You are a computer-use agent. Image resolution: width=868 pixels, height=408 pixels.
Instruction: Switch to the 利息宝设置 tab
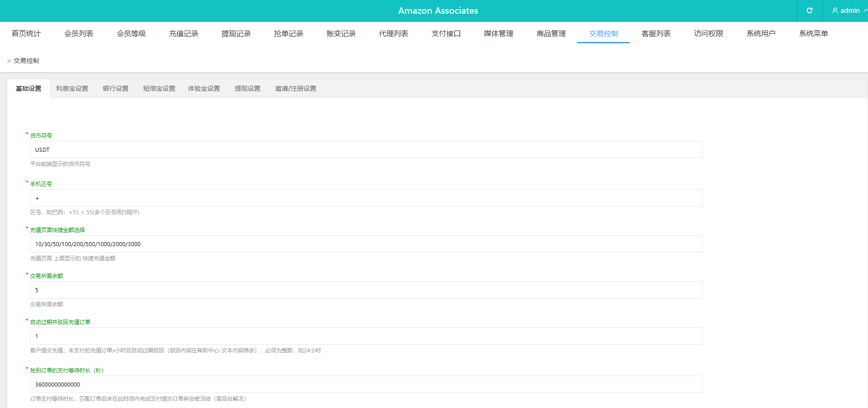[x=72, y=88]
